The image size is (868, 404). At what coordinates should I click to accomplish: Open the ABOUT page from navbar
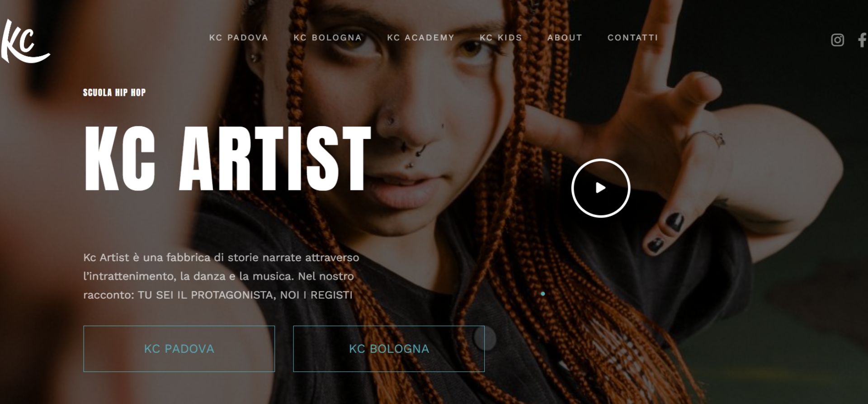(565, 38)
